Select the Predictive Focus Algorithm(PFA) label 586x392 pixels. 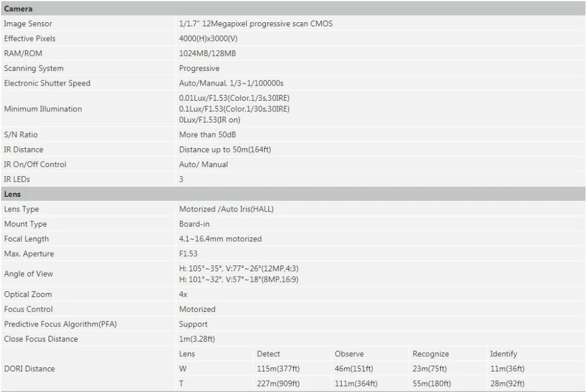coord(60,324)
